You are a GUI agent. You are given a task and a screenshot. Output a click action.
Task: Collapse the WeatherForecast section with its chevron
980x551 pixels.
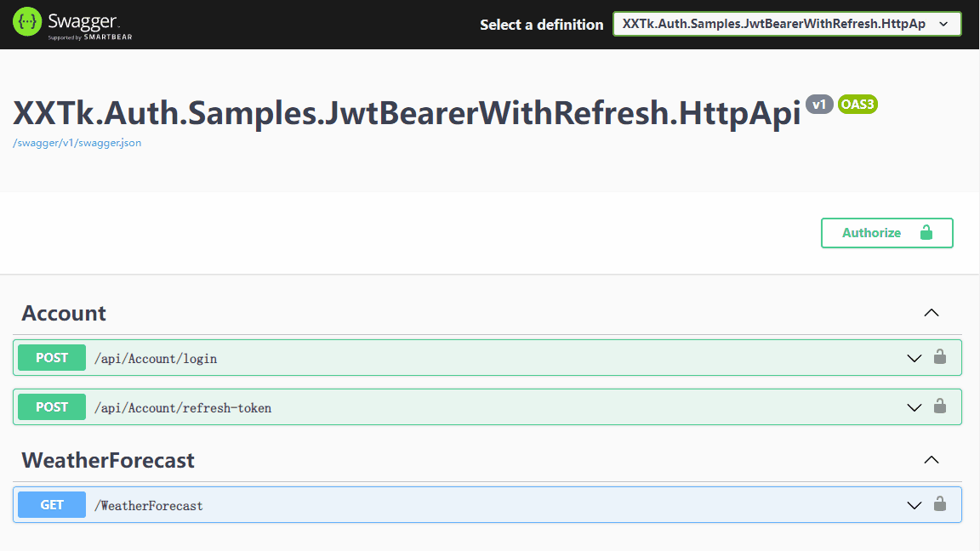(x=932, y=460)
